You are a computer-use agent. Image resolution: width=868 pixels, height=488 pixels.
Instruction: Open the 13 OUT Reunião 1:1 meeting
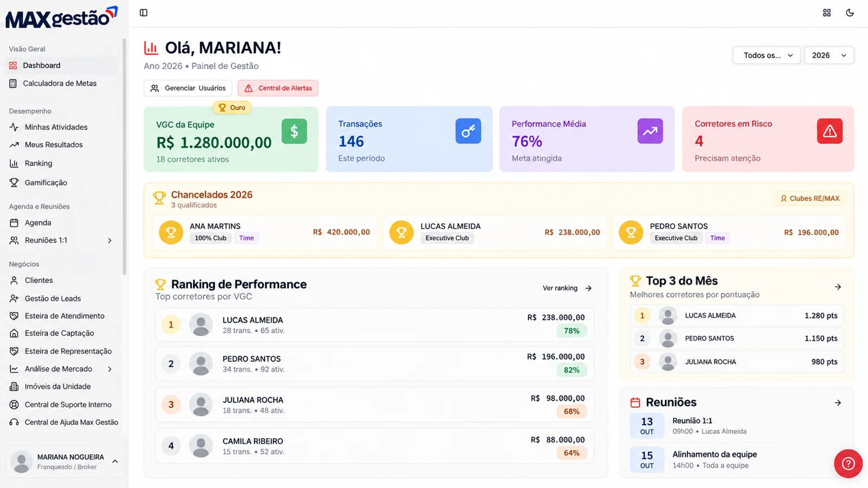tap(737, 426)
